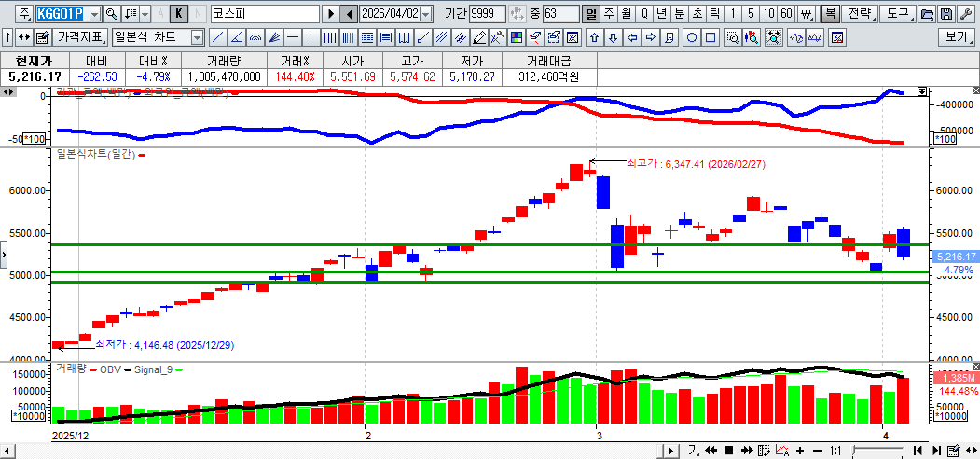980x459 pixels.
Task: Open the 전략 menu
Action: pyautogui.click(x=859, y=14)
